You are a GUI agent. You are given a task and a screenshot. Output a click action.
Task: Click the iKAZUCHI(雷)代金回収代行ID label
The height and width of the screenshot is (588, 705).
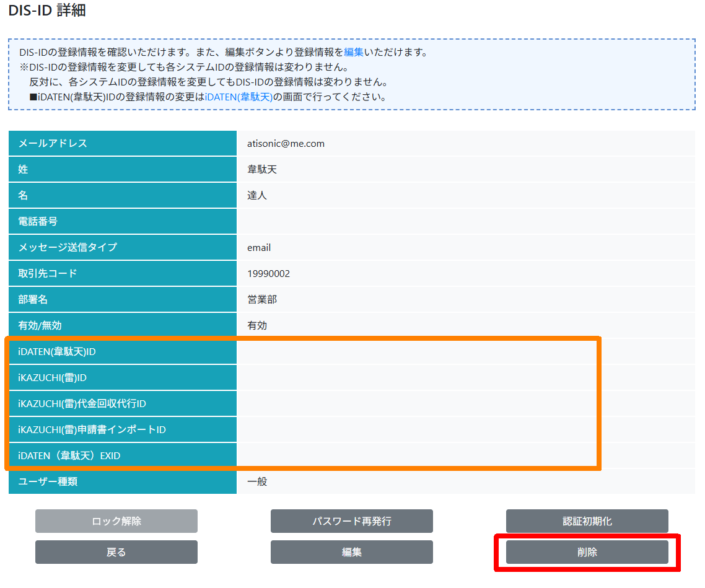tap(82, 404)
